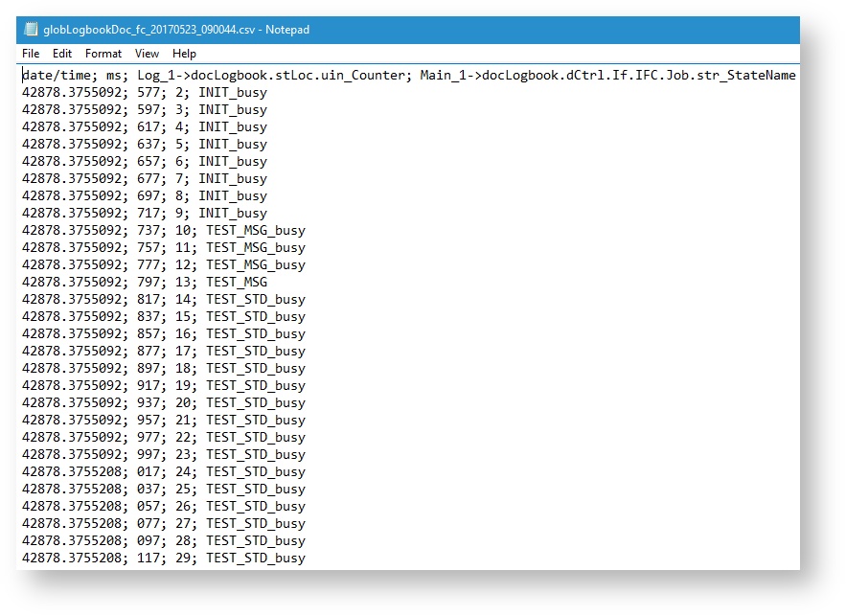Viewport: 846px width, 616px height.
Task: Click the ms value 577
Action: tap(149, 92)
